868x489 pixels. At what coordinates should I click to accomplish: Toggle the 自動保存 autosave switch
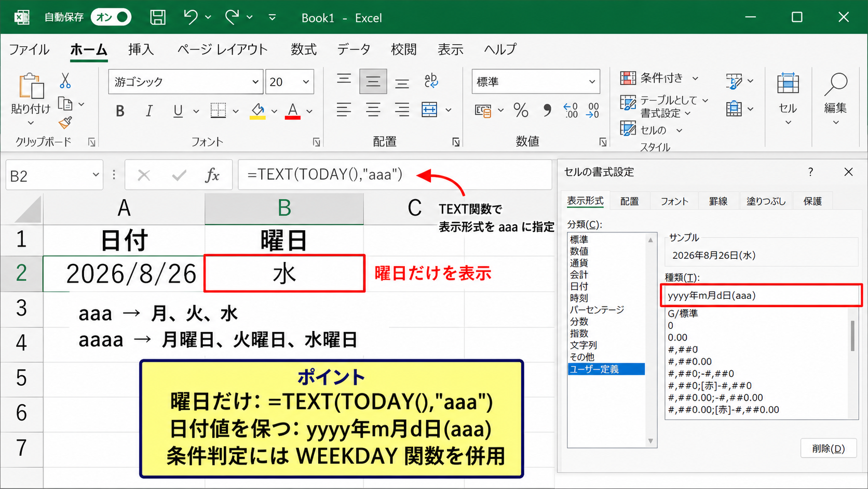pos(111,17)
